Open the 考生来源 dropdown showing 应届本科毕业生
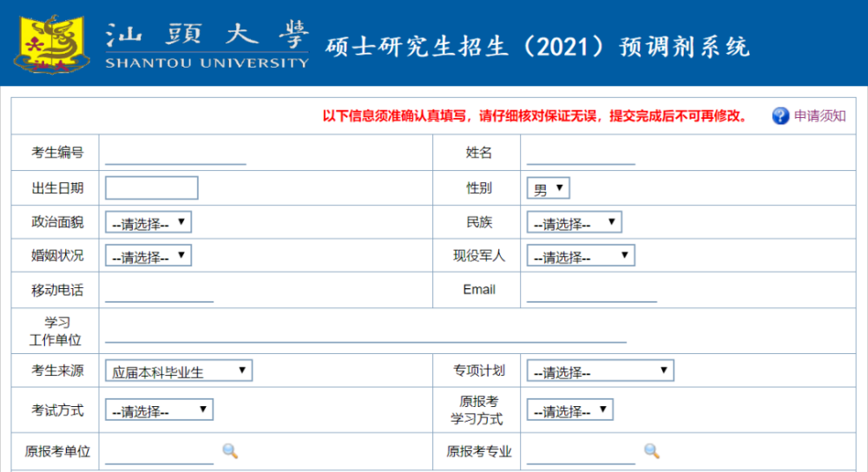Viewport: 868px width, 472px height. [179, 370]
